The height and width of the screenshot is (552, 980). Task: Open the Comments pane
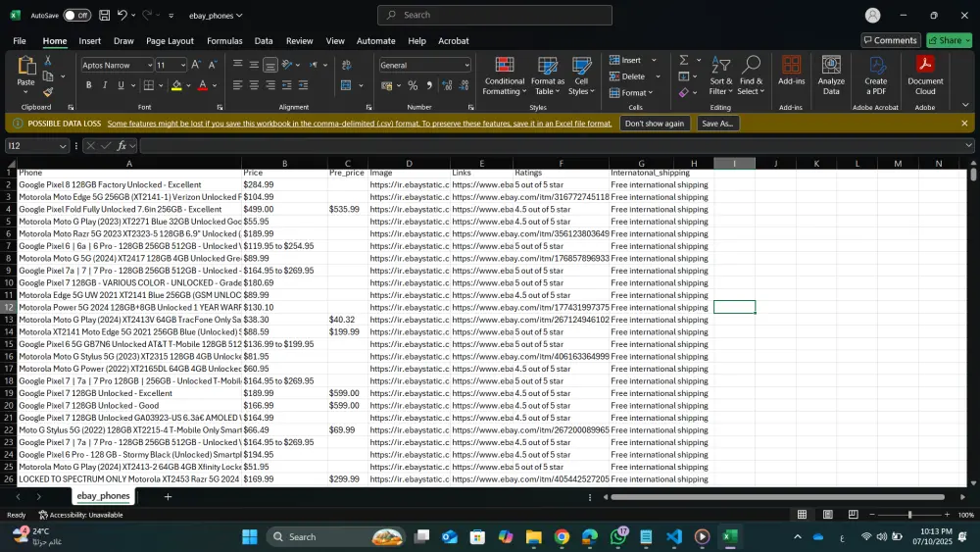tap(890, 40)
